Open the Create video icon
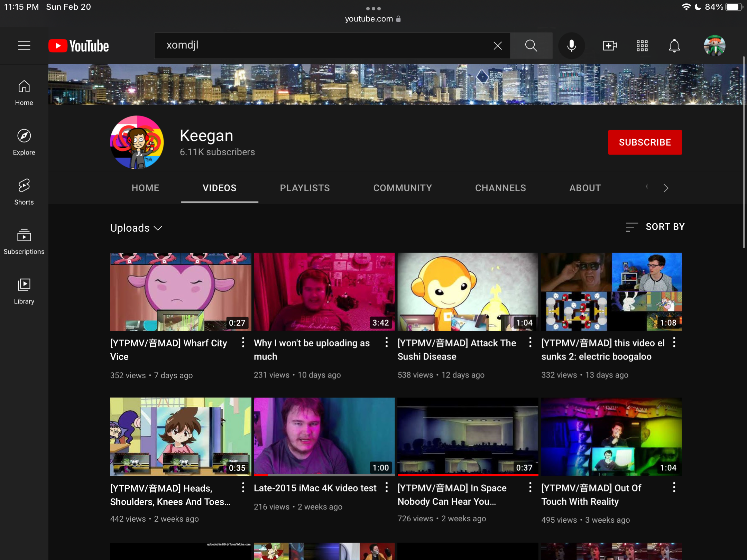747x560 pixels. click(609, 46)
